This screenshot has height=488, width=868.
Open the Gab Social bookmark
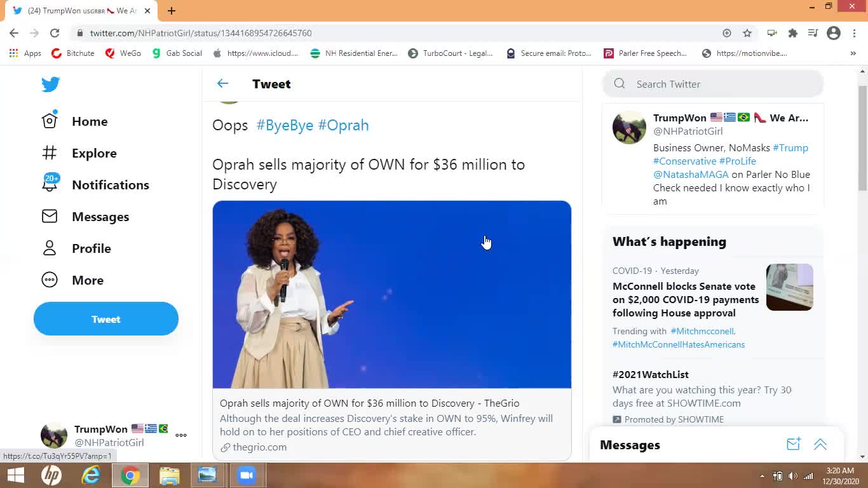click(177, 53)
